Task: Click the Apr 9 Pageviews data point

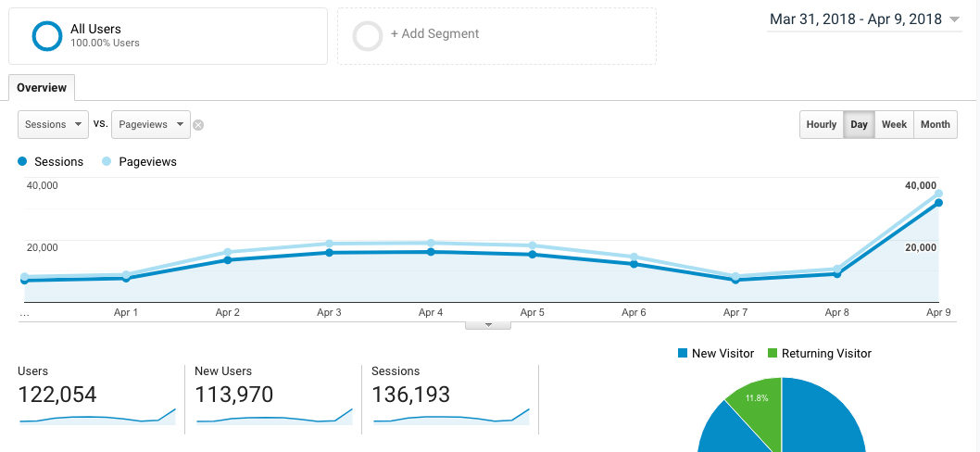Action: (x=938, y=194)
